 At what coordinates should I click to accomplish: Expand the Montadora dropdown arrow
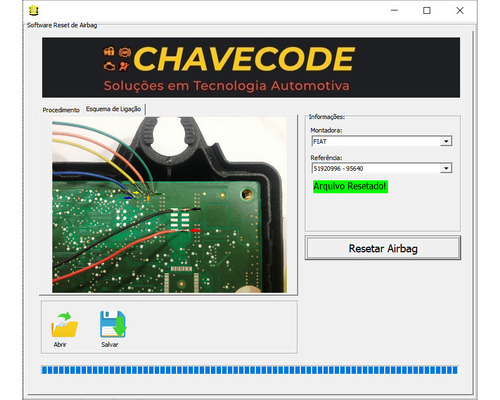click(446, 141)
